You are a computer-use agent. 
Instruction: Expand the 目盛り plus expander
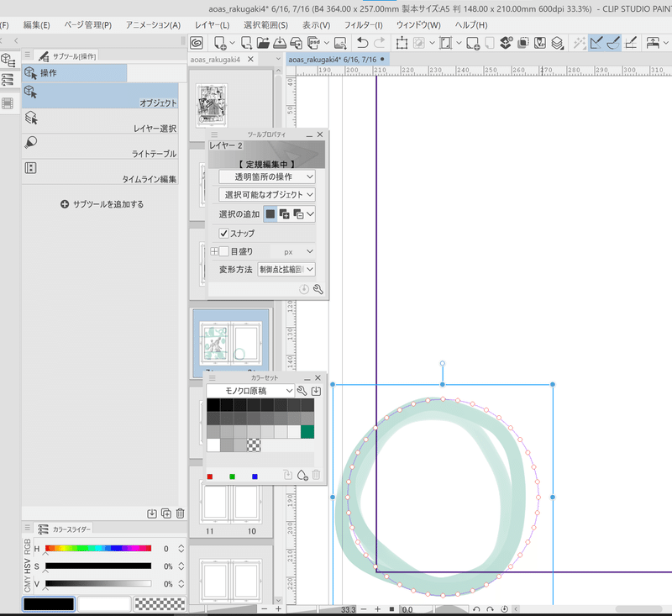click(214, 251)
